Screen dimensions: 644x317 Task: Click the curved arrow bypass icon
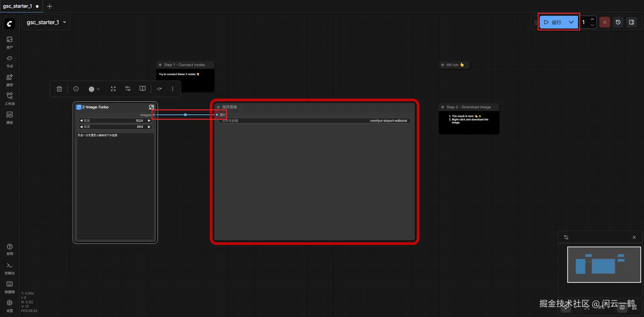tap(159, 89)
